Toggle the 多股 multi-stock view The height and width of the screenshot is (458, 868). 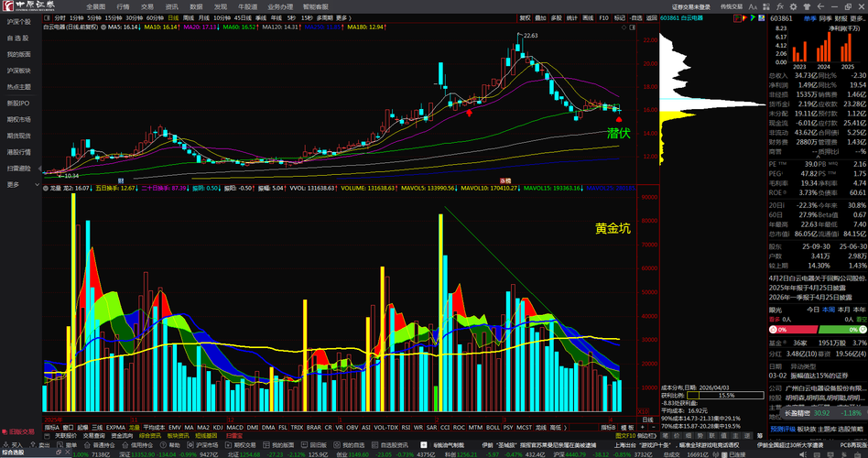pyautogui.click(x=557, y=17)
